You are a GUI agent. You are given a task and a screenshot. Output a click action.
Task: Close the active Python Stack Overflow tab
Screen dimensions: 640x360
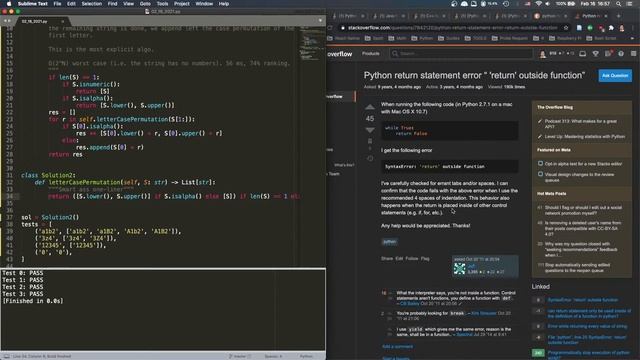point(606,16)
